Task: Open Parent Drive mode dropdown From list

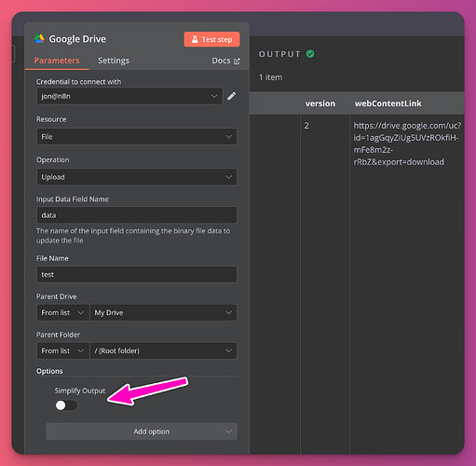Action: (x=63, y=312)
